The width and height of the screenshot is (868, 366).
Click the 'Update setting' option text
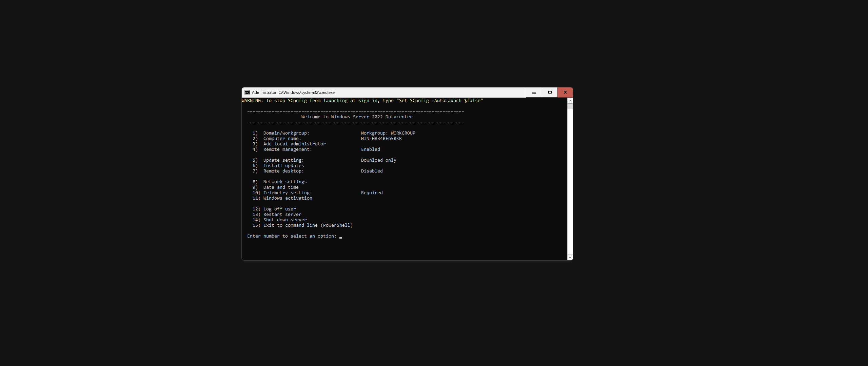283,160
